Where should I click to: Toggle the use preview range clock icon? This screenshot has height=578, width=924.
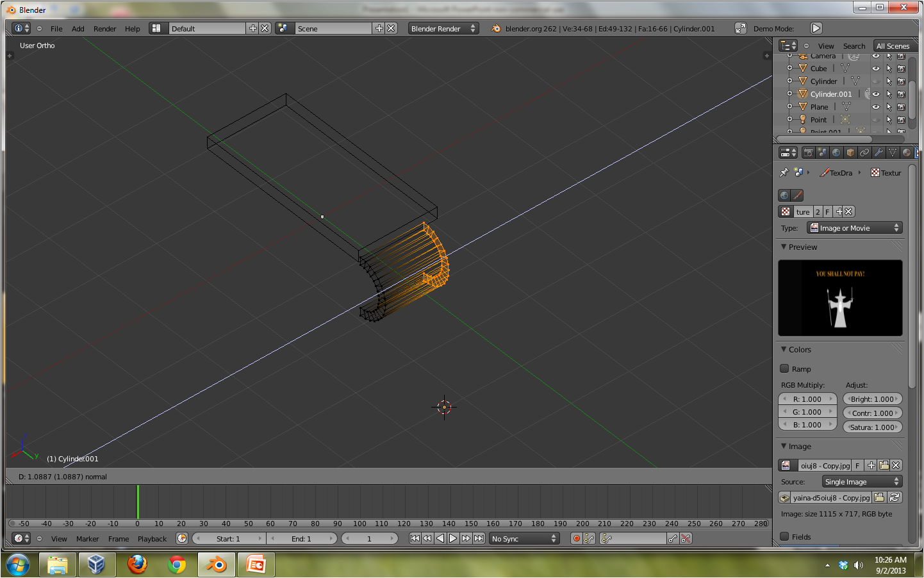182,538
